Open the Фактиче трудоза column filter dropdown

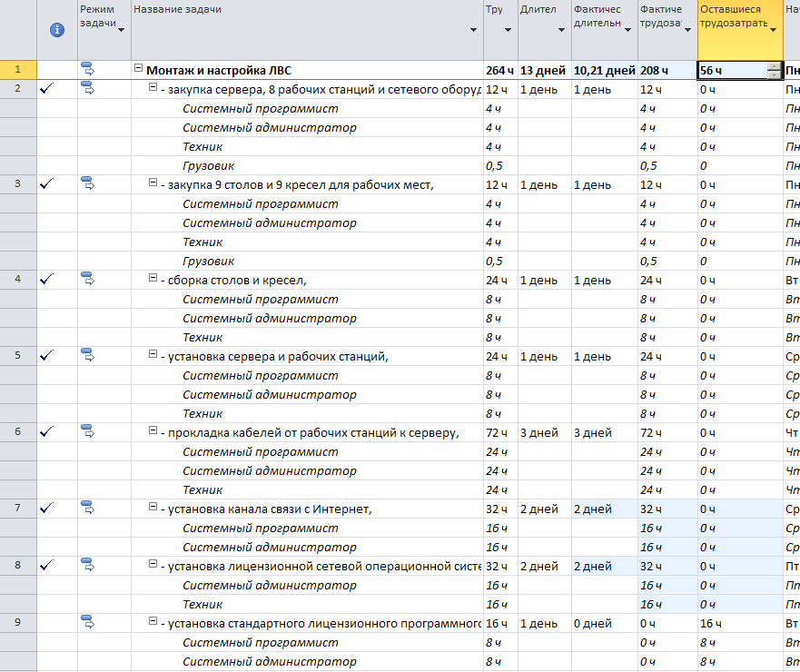click(x=687, y=30)
